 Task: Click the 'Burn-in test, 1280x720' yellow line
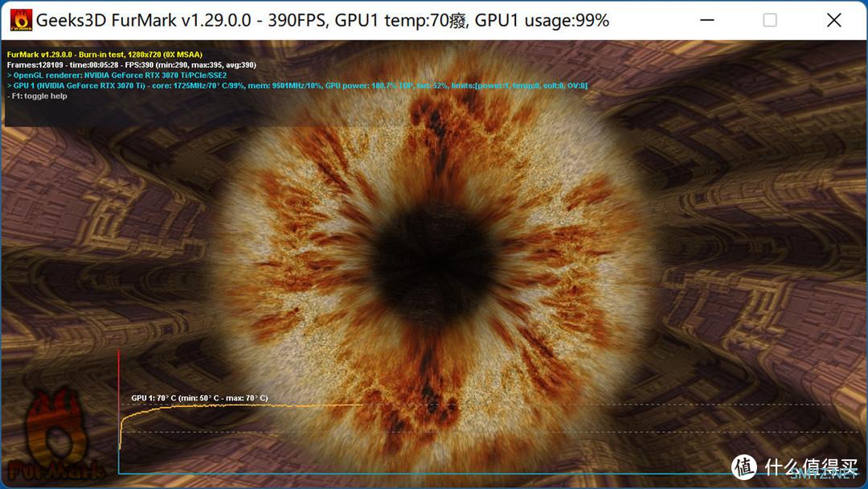(104, 54)
